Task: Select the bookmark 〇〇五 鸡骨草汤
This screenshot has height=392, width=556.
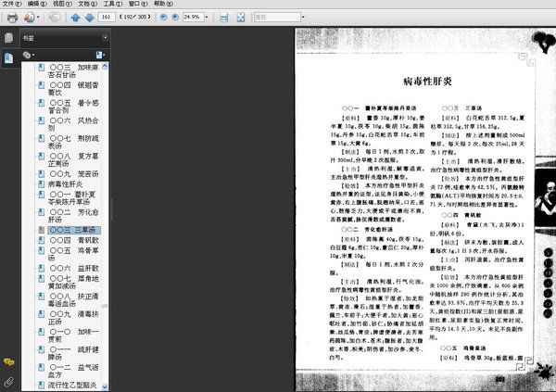Action: click(73, 254)
